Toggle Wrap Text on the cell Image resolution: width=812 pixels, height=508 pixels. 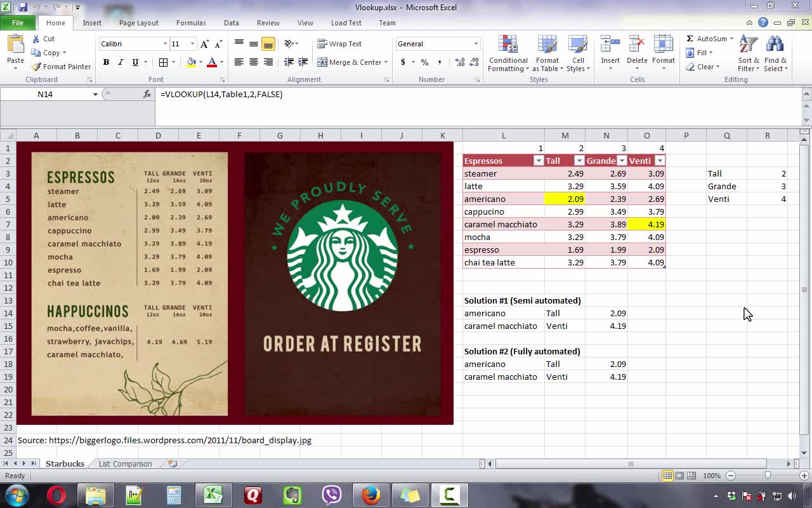(339, 44)
